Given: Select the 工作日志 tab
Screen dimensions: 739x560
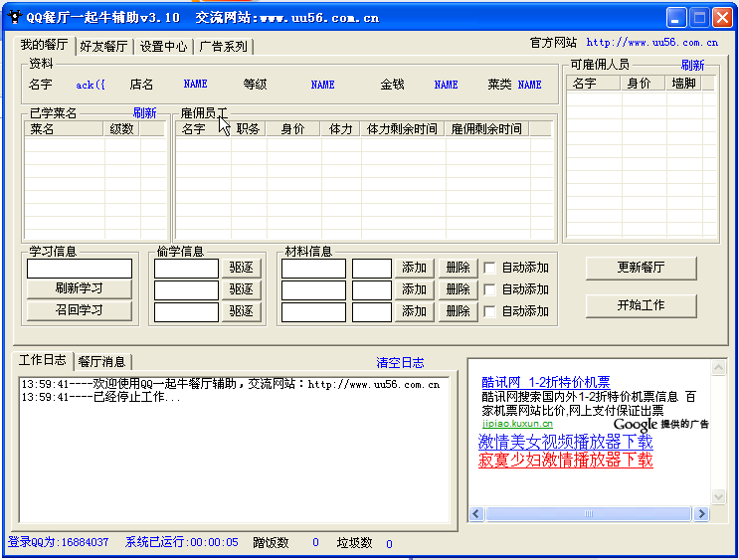Looking at the screenshot, I should pyautogui.click(x=43, y=360).
